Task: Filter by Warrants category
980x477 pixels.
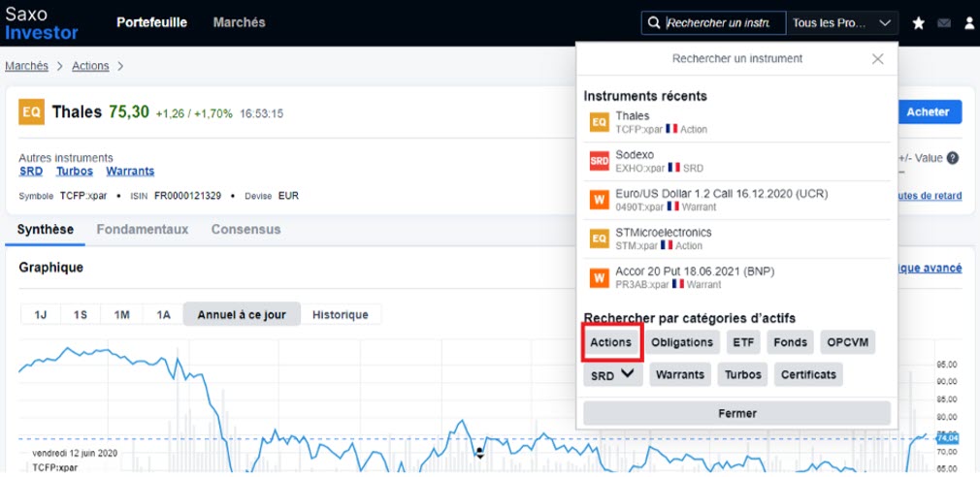Action: click(x=680, y=375)
